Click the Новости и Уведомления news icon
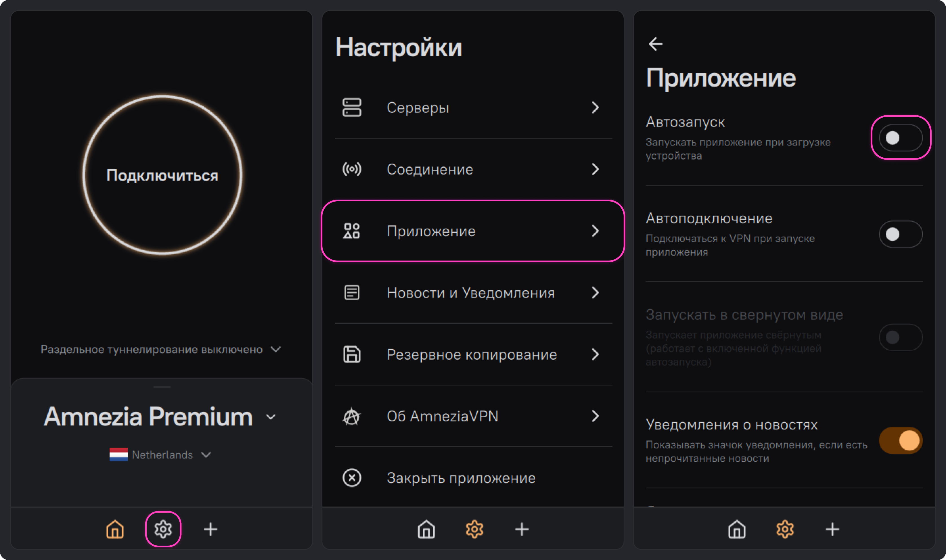This screenshot has height=560, width=946. [352, 292]
